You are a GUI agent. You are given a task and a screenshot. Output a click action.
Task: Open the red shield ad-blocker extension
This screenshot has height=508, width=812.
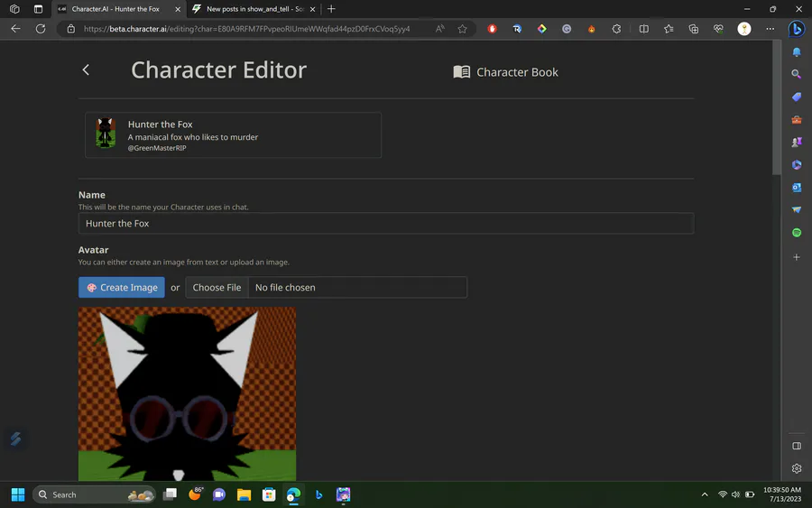pyautogui.click(x=492, y=29)
